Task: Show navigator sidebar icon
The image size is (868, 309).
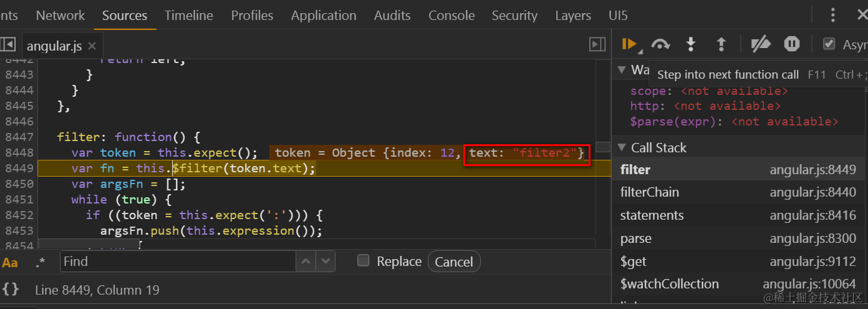Action: pyautogui.click(x=7, y=44)
